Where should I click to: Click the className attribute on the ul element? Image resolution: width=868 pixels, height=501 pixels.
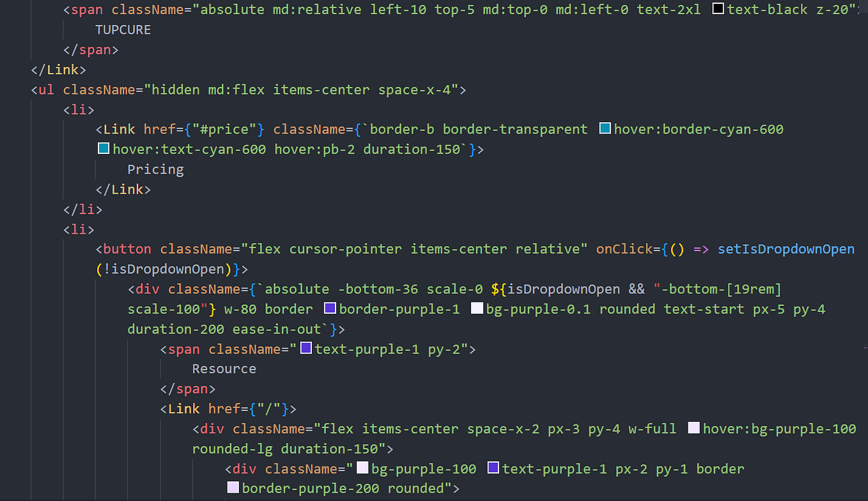(x=100, y=89)
